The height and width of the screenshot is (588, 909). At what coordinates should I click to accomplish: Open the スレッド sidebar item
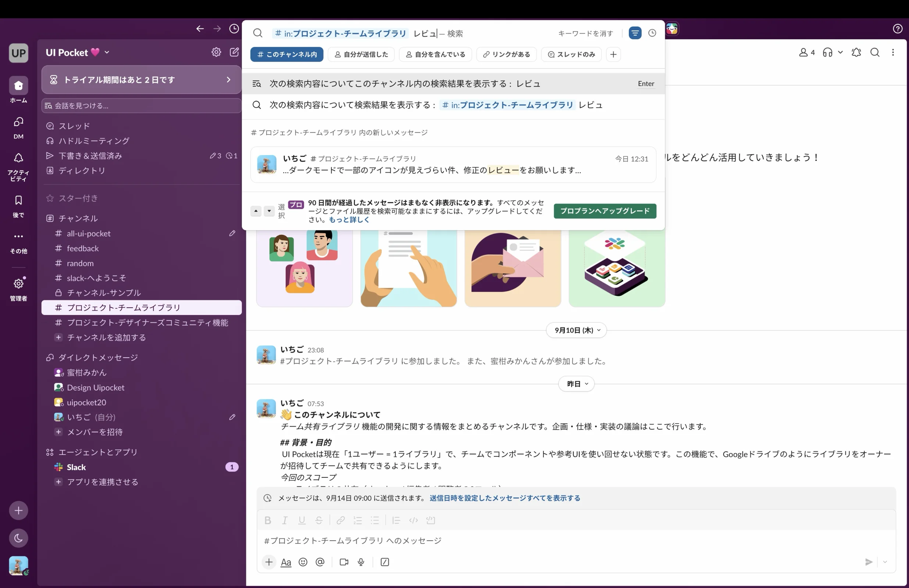click(141, 126)
